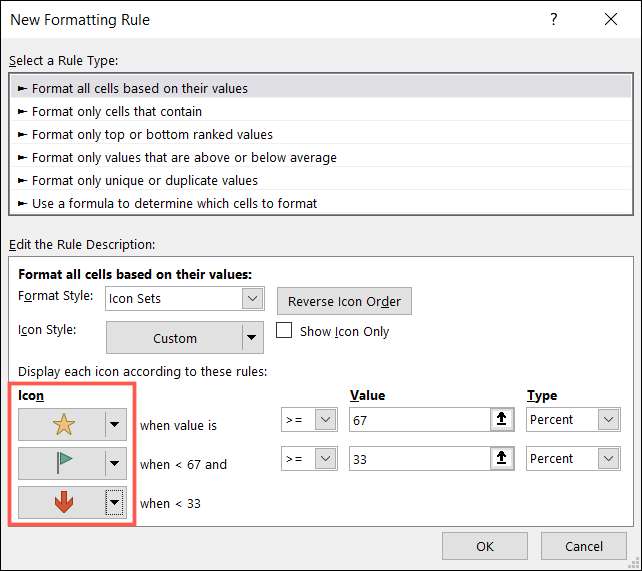Click the Reverse Icon Order button

point(344,301)
